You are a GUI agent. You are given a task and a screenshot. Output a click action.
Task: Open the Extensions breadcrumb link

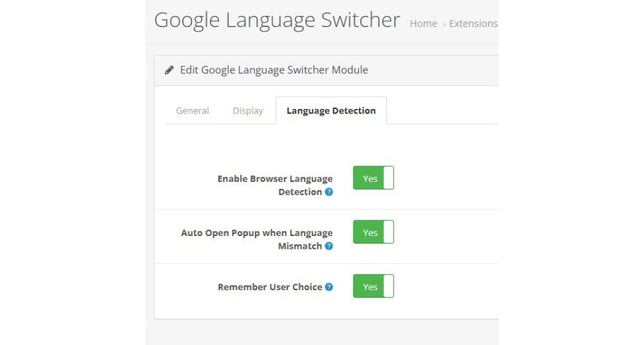click(x=473, y=24)
